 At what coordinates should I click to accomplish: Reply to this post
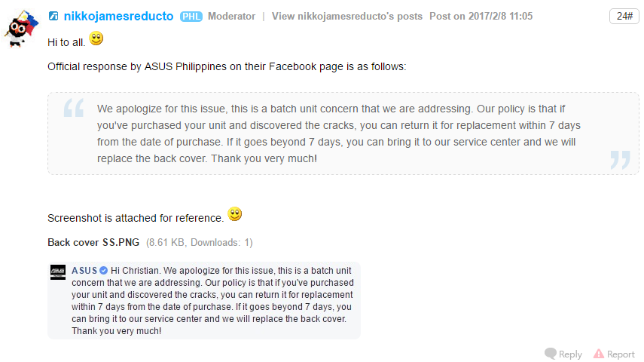(x=570, y=354)
